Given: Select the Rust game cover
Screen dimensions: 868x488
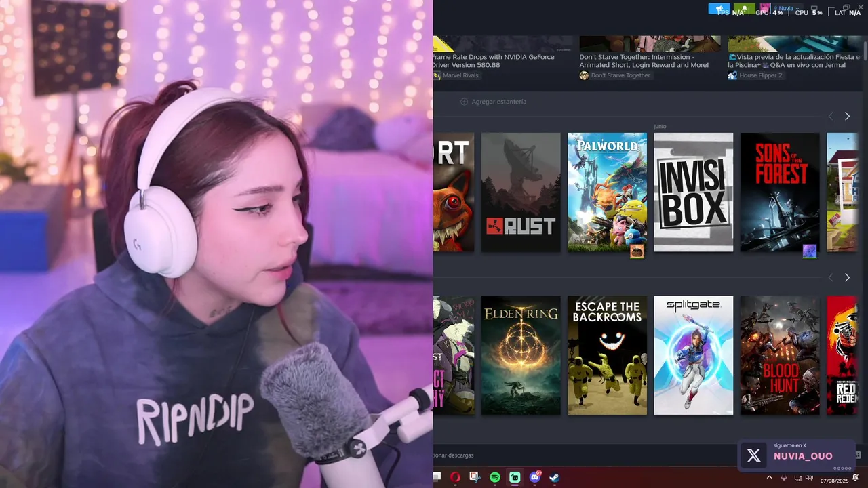Looking at the screenshot, I should pos(521,192).
